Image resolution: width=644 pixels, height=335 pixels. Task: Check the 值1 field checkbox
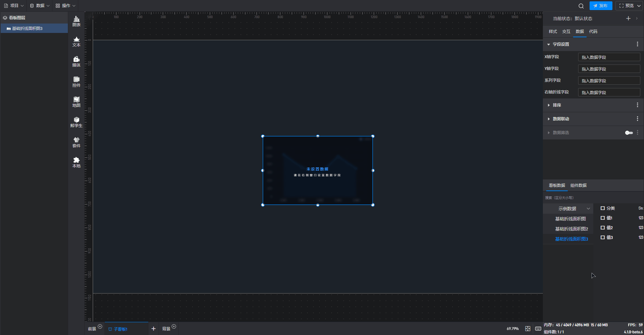(x=603, y=218)
